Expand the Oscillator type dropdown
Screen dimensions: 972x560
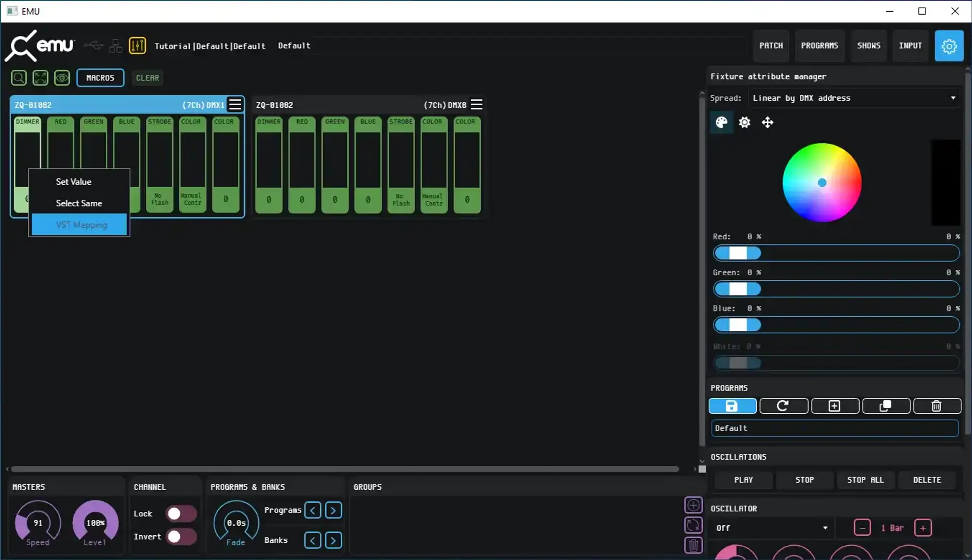point(772,528)
